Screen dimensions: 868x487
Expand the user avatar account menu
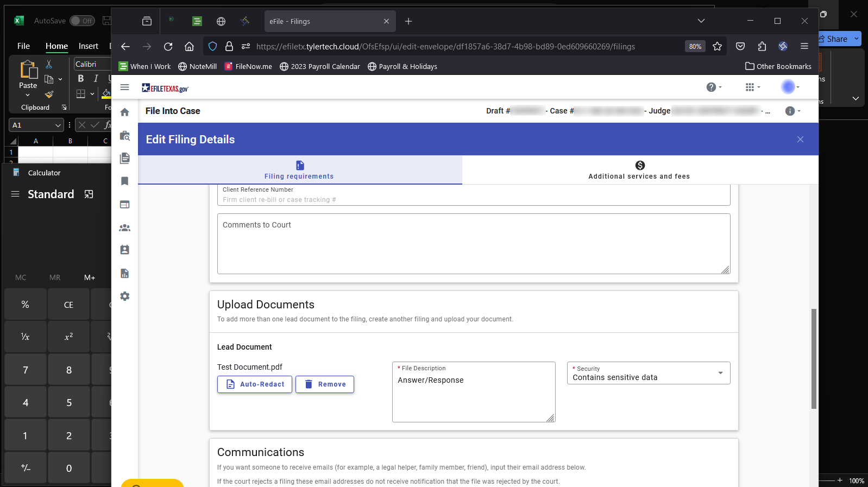point(789,87)
